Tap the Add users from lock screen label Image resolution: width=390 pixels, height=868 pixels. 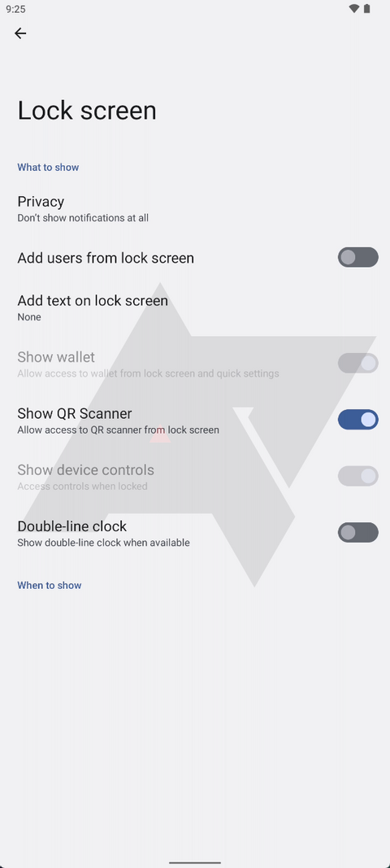pyautogui.click(x=106, y=258)
